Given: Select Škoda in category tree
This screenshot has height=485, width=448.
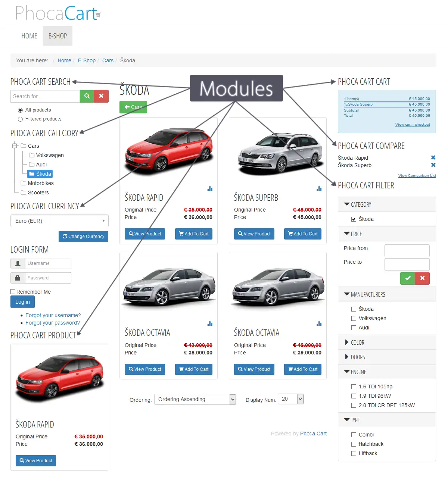Looking at the screenshot, I should coord(40,174).
